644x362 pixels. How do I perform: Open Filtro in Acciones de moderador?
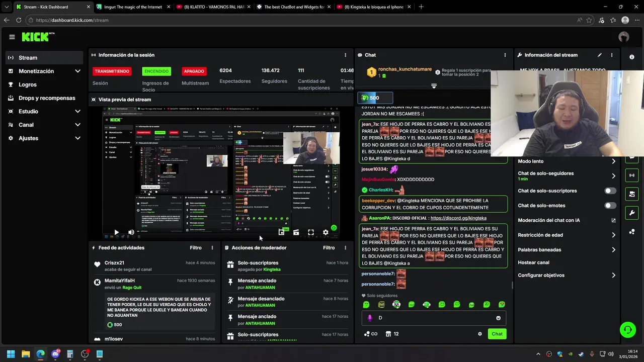329,248
